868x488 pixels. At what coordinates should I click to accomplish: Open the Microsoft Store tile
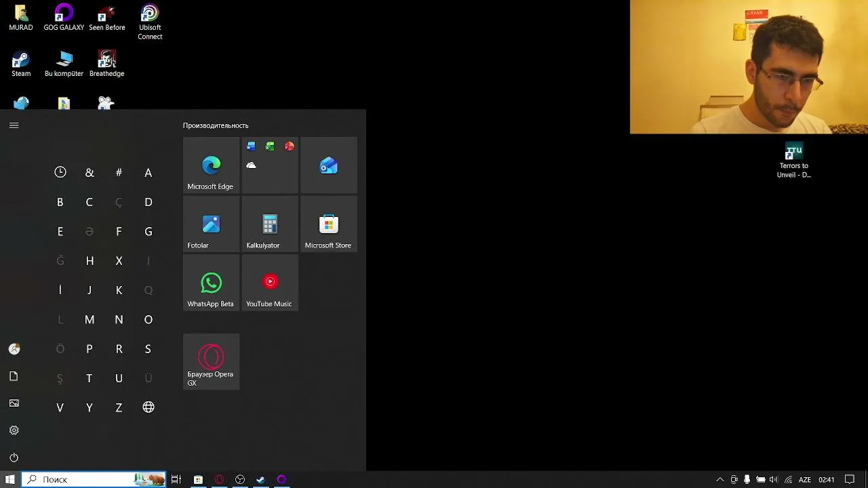tap(329, 224)
